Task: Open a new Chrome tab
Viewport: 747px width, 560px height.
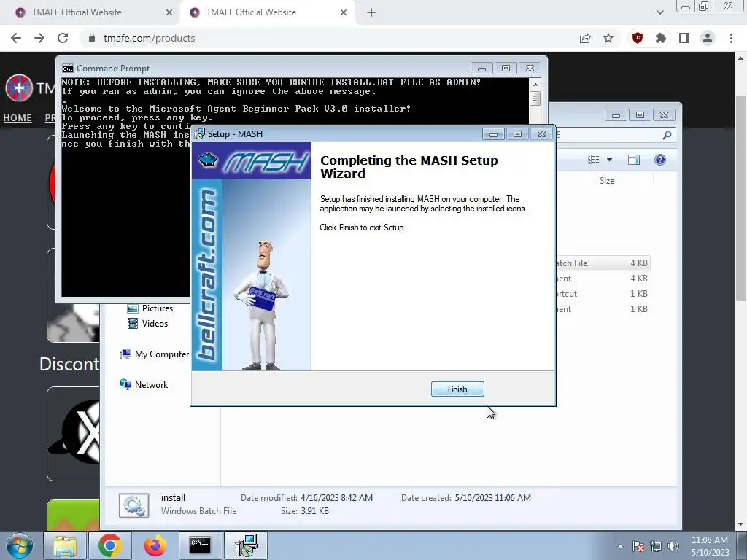Action: [371, 12]
